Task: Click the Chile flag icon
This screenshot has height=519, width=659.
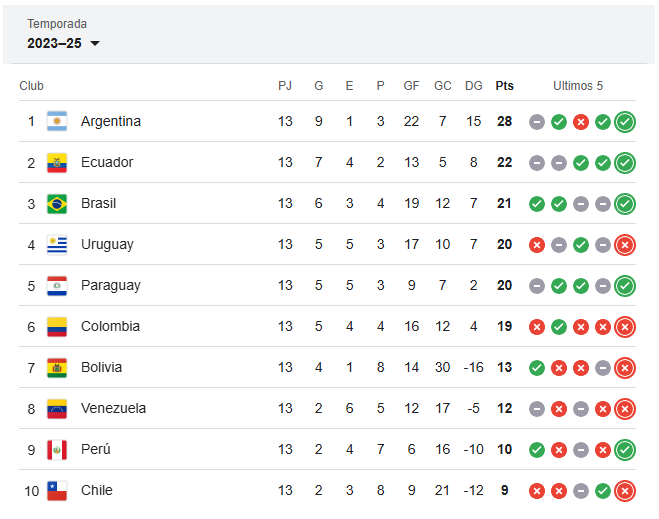Action: tap(57, 491)
